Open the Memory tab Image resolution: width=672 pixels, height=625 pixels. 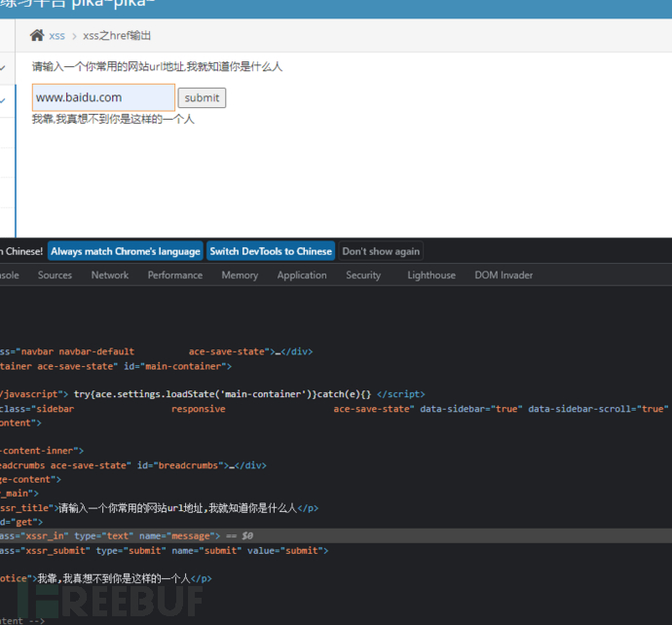pyautogui.click(x=240, y=275)
